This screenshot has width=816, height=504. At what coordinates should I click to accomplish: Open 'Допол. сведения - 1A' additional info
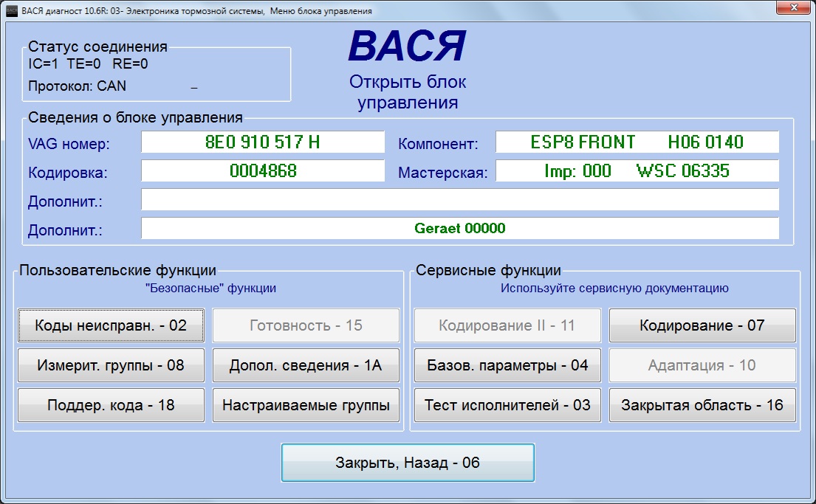[x=306, y=366]
